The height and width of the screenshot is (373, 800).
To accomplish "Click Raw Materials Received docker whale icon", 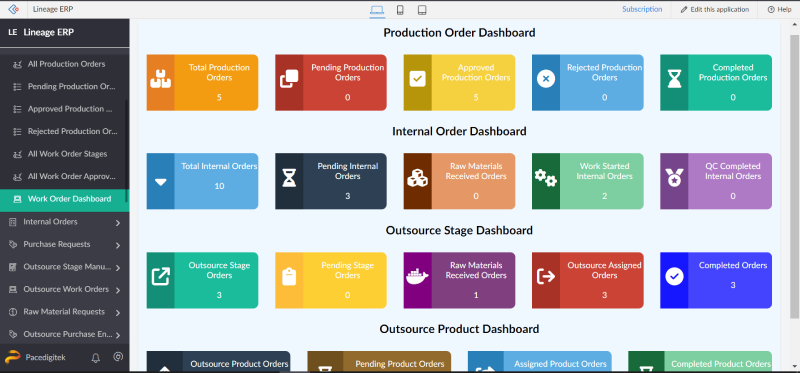I will [x=417, y=277].
